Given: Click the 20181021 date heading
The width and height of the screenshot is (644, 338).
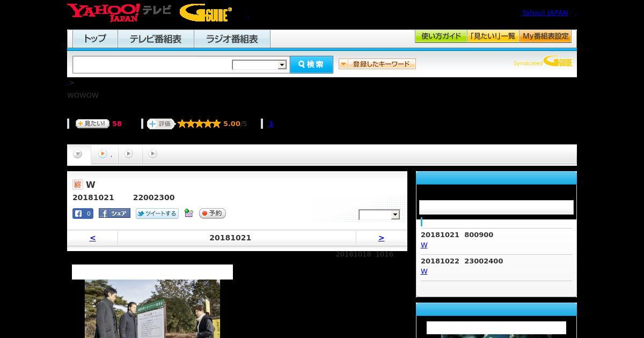Looking at the screenshot, I should [x=230, y=238].
